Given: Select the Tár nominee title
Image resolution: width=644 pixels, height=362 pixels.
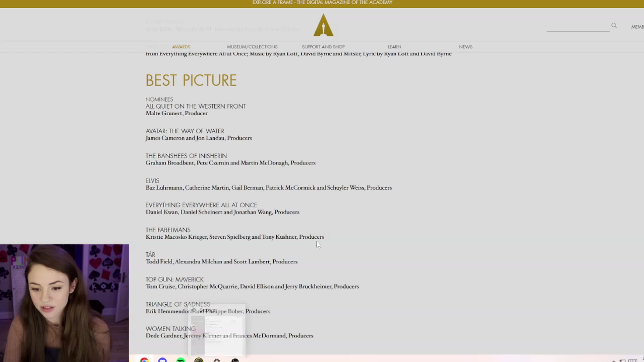Looking at the screenshot, I should [x=150, y=255].
